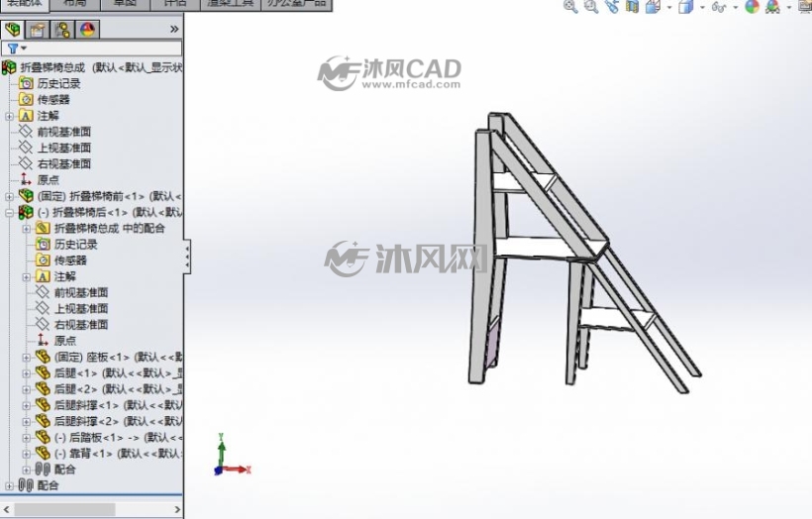Select the top-level 右视基准面 plane
The width and height of the screenshot is (812, 519).
click(x=54, y=163)
